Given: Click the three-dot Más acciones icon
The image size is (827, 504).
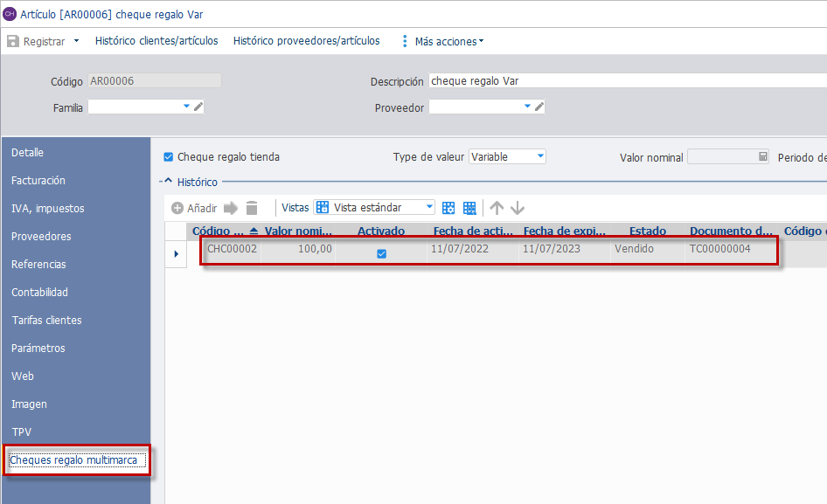Looking at the screenshot, I should 405,41.
